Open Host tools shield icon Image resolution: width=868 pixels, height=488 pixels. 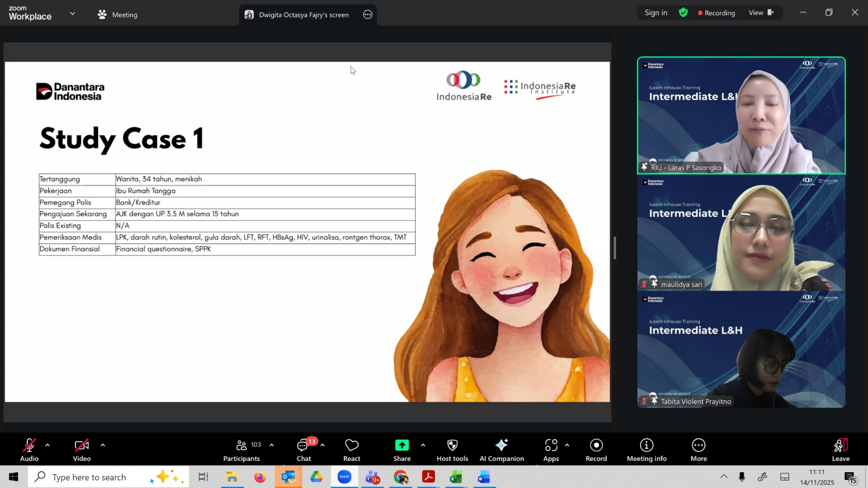tap(452, 450)
